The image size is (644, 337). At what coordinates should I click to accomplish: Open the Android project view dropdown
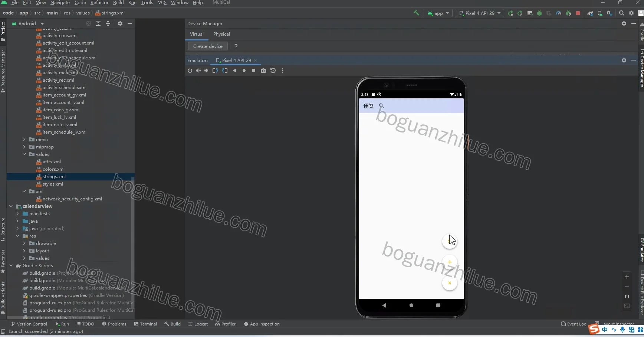tap(28, 23)
